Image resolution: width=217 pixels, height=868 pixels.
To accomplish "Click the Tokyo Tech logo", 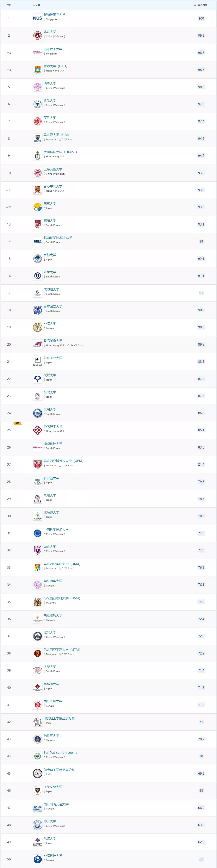I will [37, 361].
